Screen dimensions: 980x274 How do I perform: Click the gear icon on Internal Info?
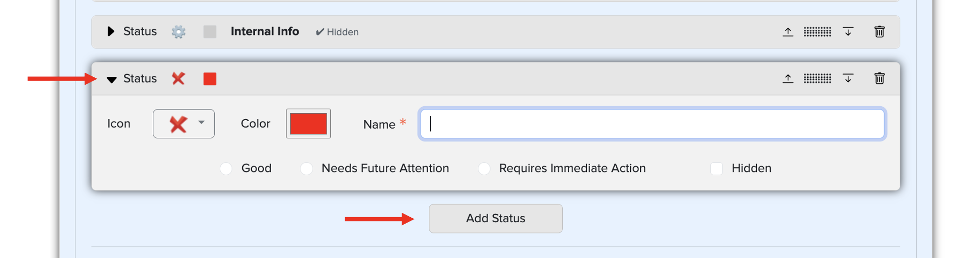tap(178, 32)
